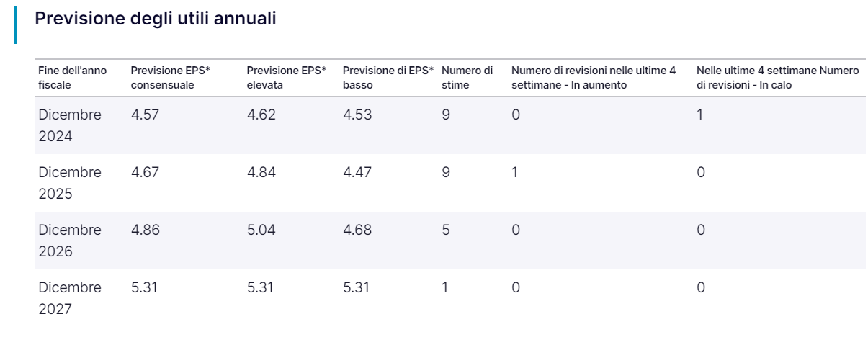Click the 4.86 consensus EPS for 2026

145,230
